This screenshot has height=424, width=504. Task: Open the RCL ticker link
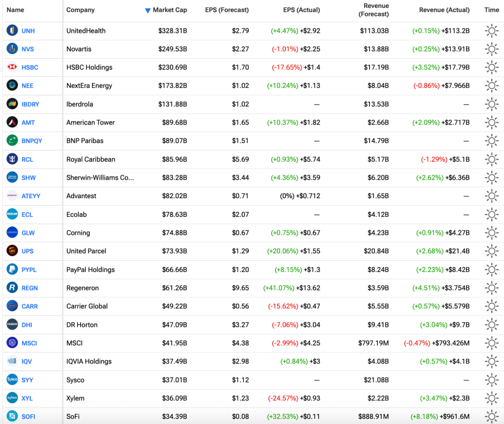(x=26, y=159)
